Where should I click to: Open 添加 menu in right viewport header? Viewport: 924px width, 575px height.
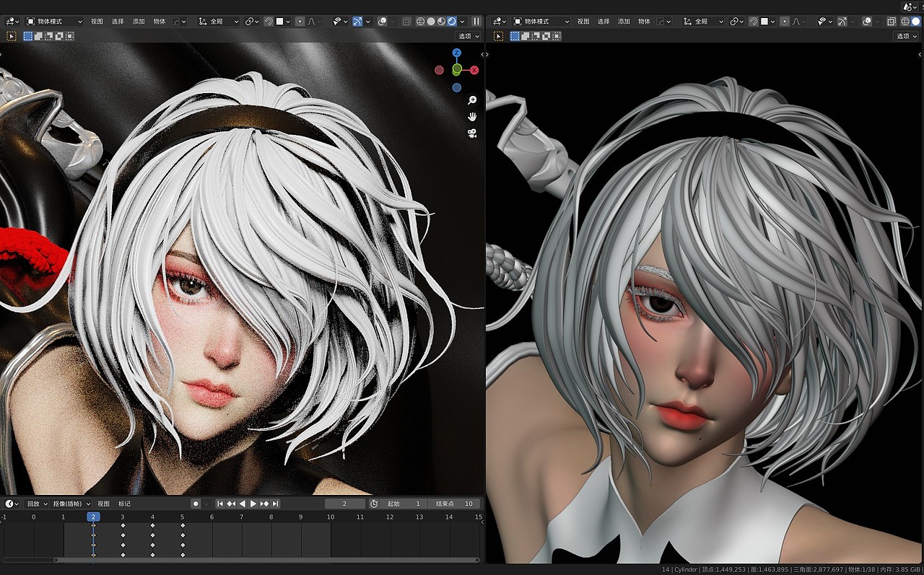tap(624, 22)
